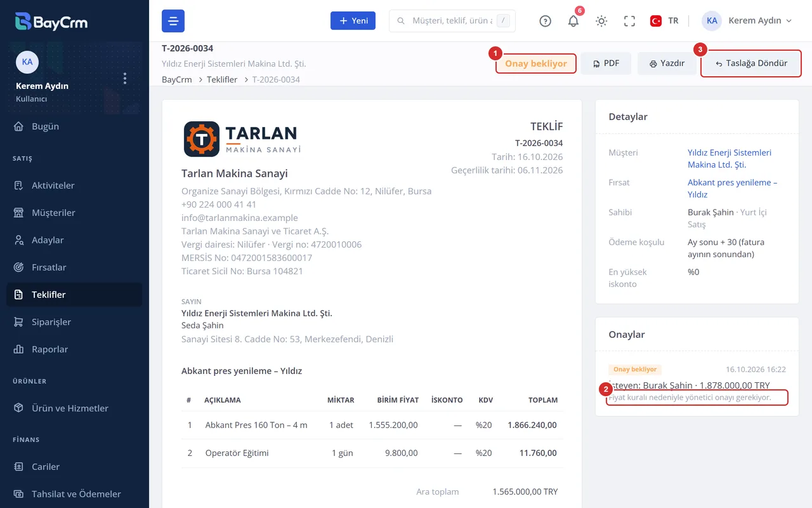The height and width of the screenshot is (508, 812).
Task: Open customer link Yıldız Enerji Sistemleri in Detaylar
Action: tap(730, 159)
